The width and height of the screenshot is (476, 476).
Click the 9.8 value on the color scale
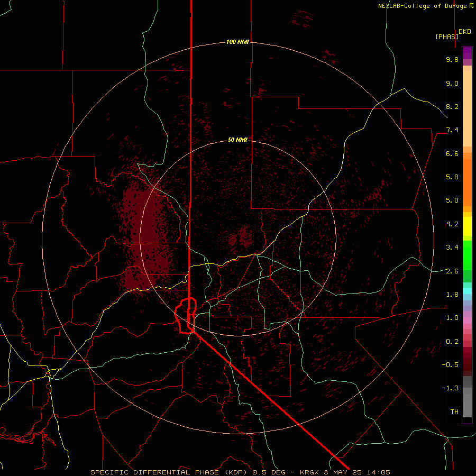coord(452,59)
